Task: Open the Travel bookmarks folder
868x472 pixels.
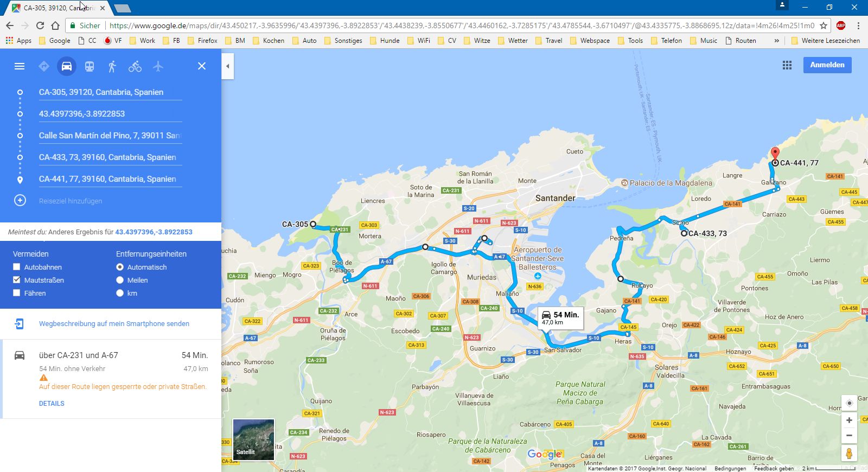Action: pos(548,41)
